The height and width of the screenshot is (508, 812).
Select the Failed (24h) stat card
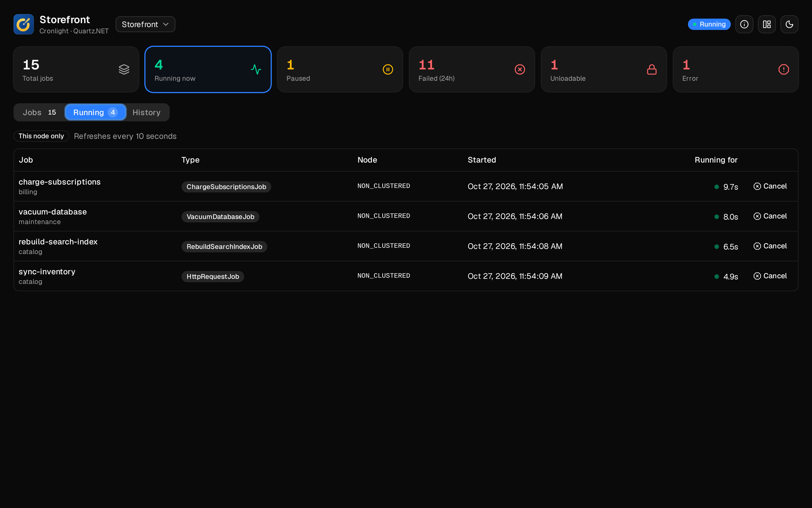pyautogui.click(x=472, y=69)
